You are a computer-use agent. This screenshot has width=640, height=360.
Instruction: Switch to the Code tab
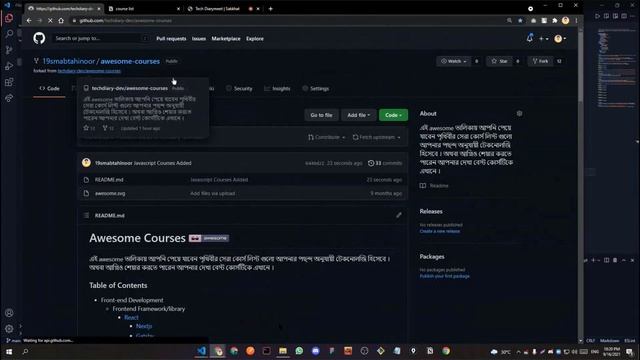(x=49, y=89)
